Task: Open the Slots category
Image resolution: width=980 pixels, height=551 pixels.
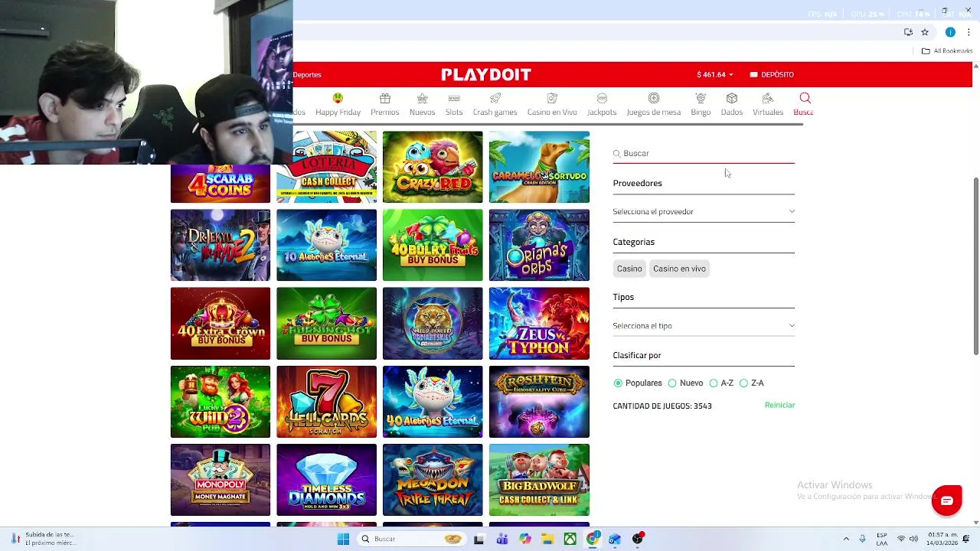Action: (x=454, y=105)
